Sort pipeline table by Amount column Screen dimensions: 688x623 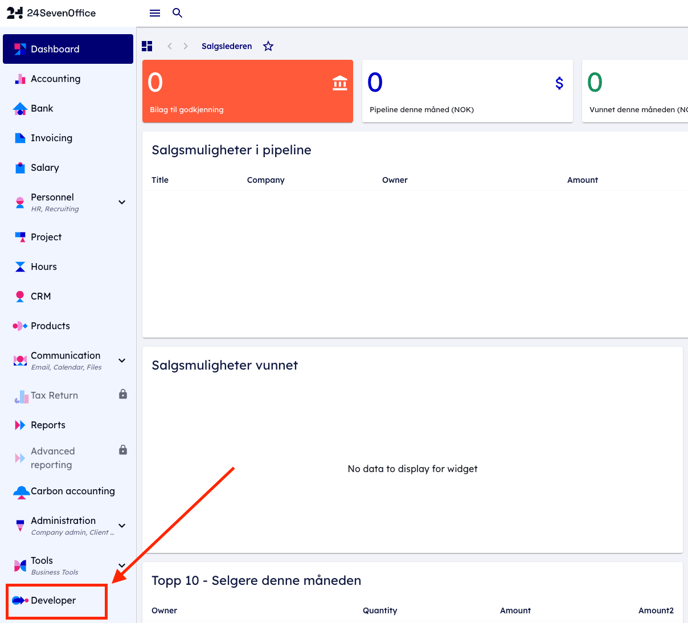(582, 180)
